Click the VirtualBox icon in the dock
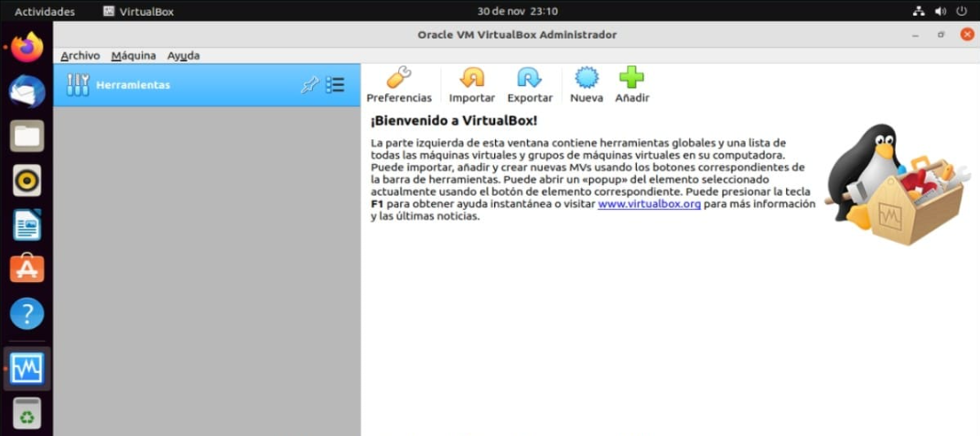Screen dimensions: 980x436 pyautogui.click(x=27, y=368)
